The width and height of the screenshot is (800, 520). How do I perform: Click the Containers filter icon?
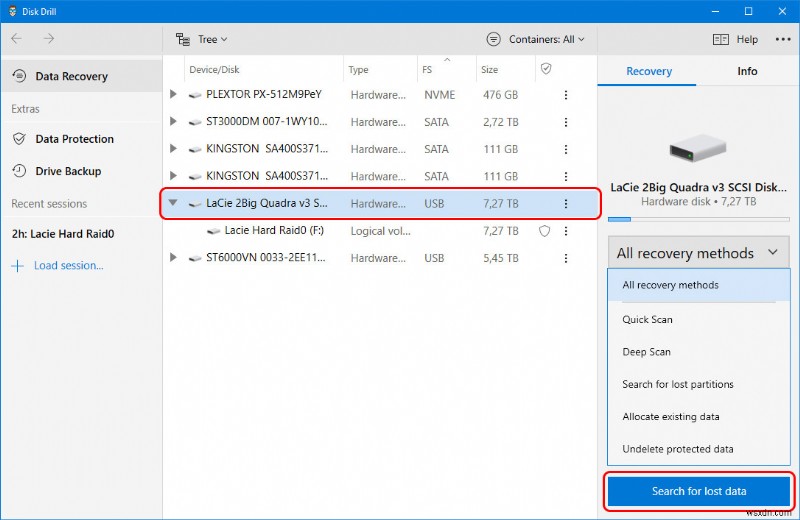[x=493, y=39]
